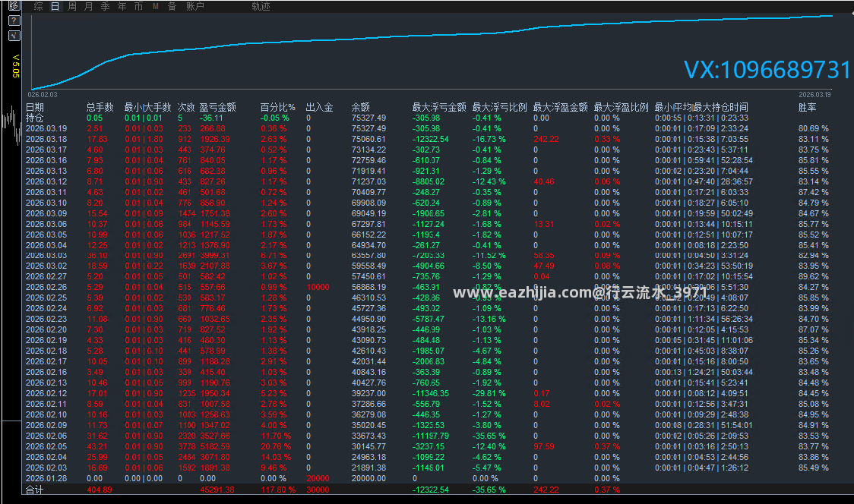
Task: Switch to the 综 summary tab
Action: pos(38,6)
